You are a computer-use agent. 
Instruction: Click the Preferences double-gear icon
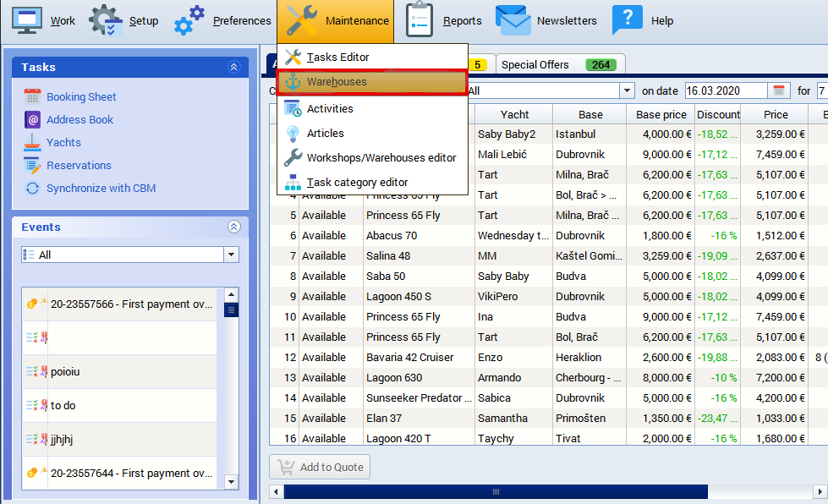click(x=189, y=20)
